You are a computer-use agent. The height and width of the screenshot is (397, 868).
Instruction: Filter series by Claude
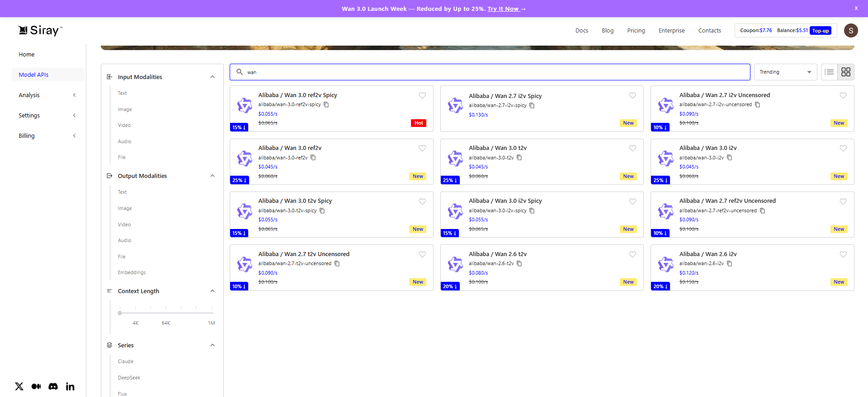pos(126,361)
